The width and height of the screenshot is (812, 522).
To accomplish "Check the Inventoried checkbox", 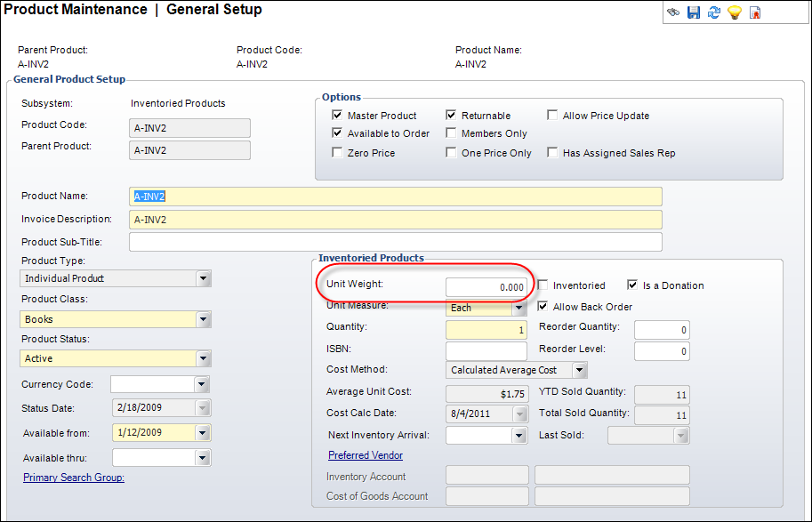I will pos(543,285).
